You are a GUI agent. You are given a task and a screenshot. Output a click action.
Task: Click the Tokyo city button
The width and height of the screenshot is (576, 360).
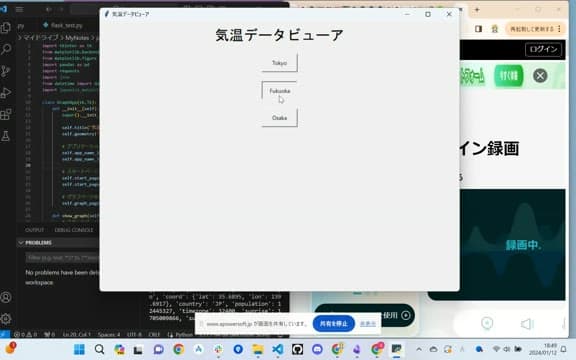[x=280, y=63]
